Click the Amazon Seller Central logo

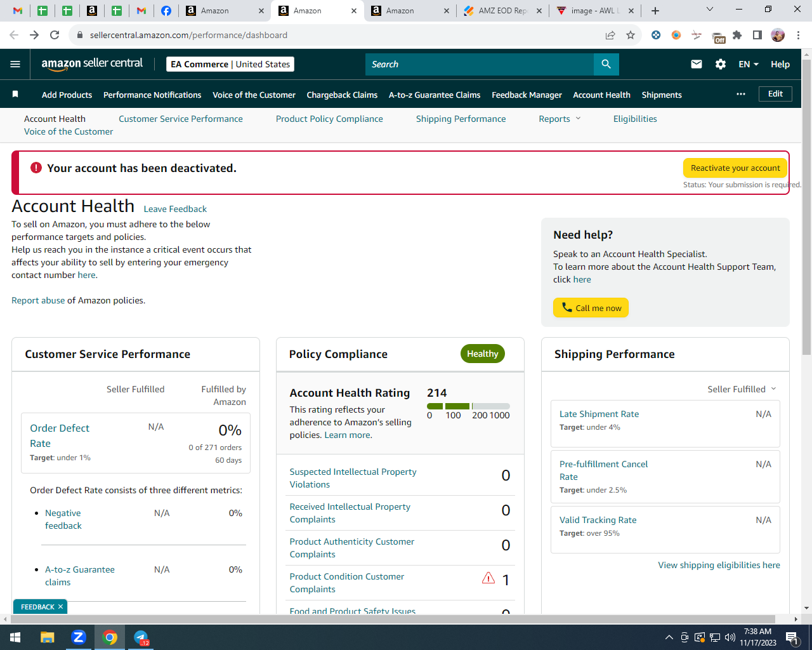[x=92, y=63]
